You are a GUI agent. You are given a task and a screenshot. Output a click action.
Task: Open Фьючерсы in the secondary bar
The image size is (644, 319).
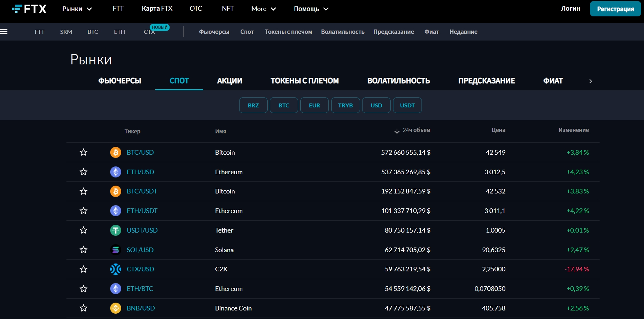coord(214,32)
